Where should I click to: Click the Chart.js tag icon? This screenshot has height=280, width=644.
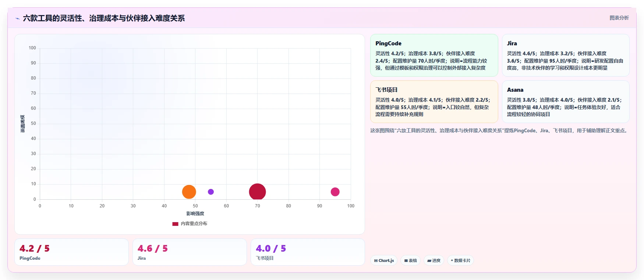click(x=376, y=261)
